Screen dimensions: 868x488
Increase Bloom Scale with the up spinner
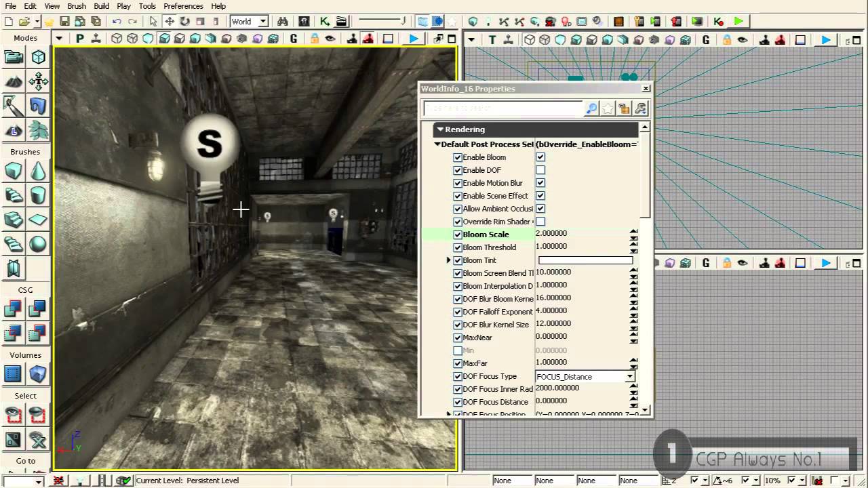[x=634, y=232]
